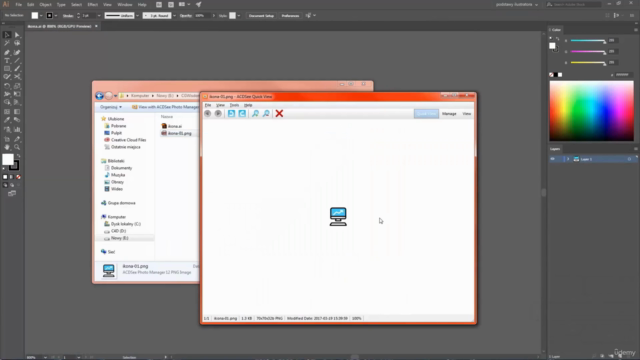The height and width of the screenshot is (360, 640).
Task: Open Creative Cloud Files in Explorer sidebar
Action: (124, 140)
